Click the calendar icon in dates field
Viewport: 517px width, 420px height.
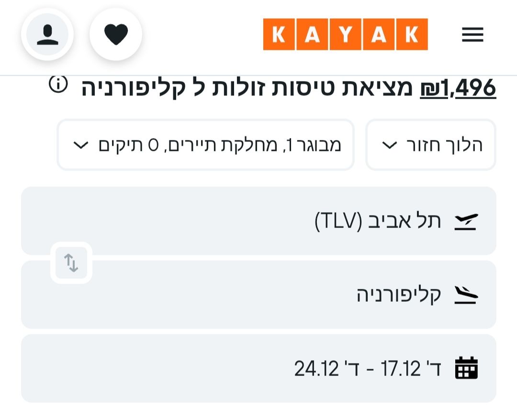coord(466,368)
